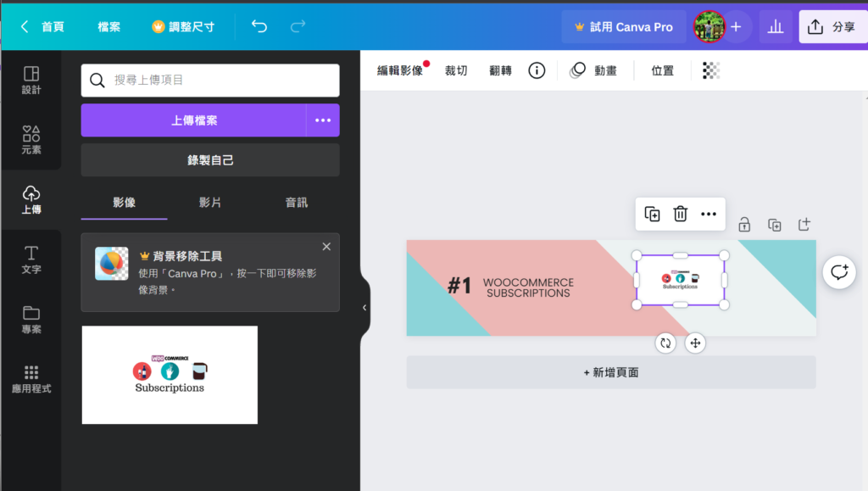Open the analytics bar chart icon
The height and width of the screenshot is (491, 868).
[x=775, y=27]
